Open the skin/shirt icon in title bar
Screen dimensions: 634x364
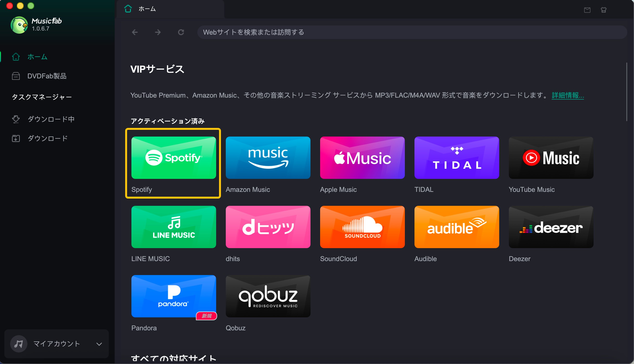pos(603,10)
